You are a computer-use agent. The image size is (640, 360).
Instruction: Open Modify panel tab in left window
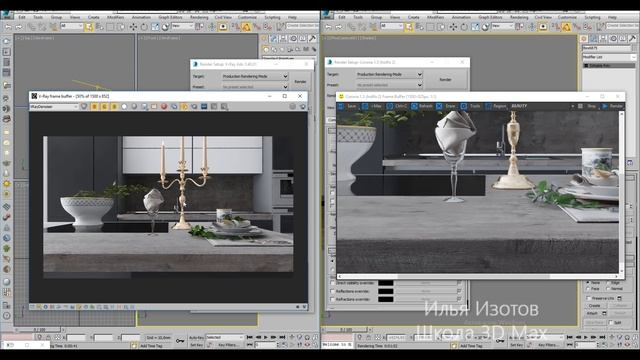274,39
